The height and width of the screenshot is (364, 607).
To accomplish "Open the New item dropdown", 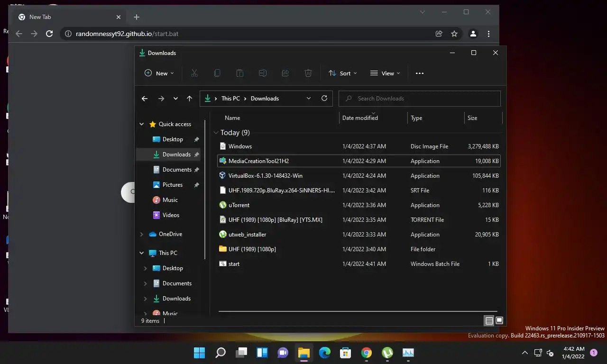I will [159, 73].
